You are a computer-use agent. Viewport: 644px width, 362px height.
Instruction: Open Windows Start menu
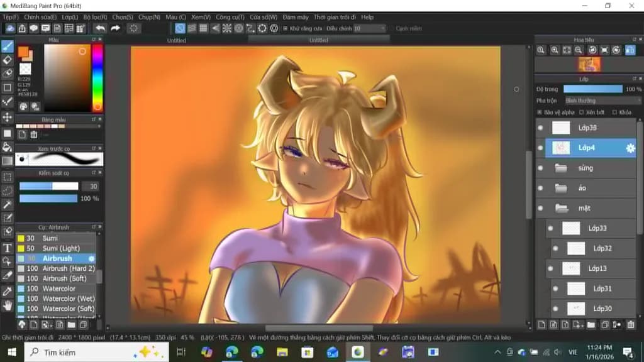pyautogui.click(x=12, y=352)
